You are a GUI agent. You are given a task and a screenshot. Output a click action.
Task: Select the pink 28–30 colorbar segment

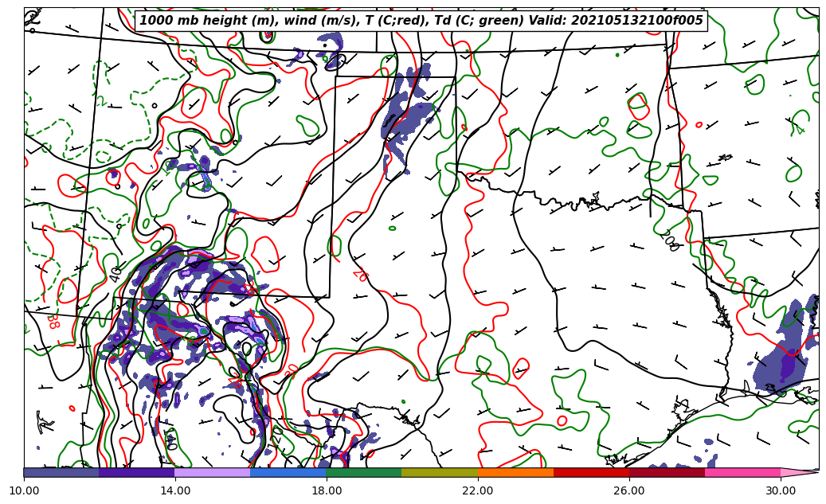[743, 472]
